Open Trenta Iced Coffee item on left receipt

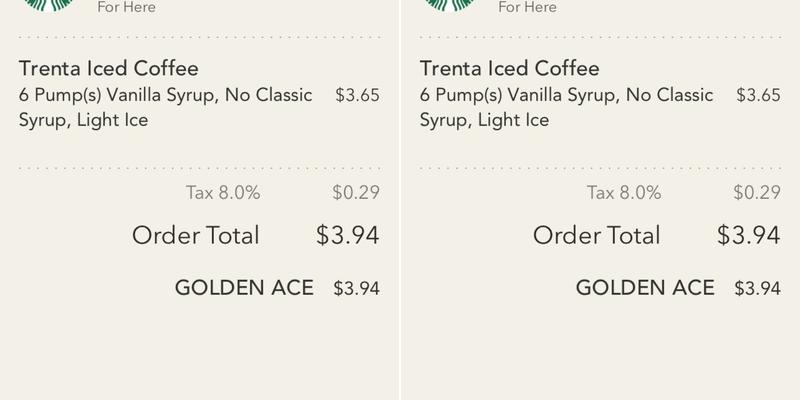pos(109,69)
